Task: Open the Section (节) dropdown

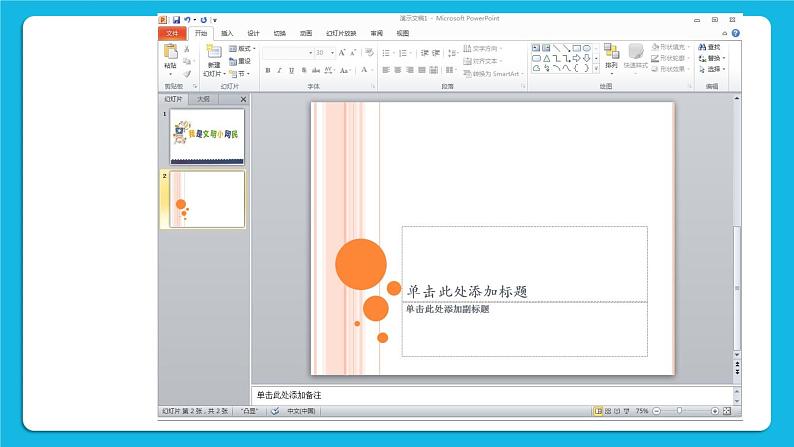Action: [239, 74]
